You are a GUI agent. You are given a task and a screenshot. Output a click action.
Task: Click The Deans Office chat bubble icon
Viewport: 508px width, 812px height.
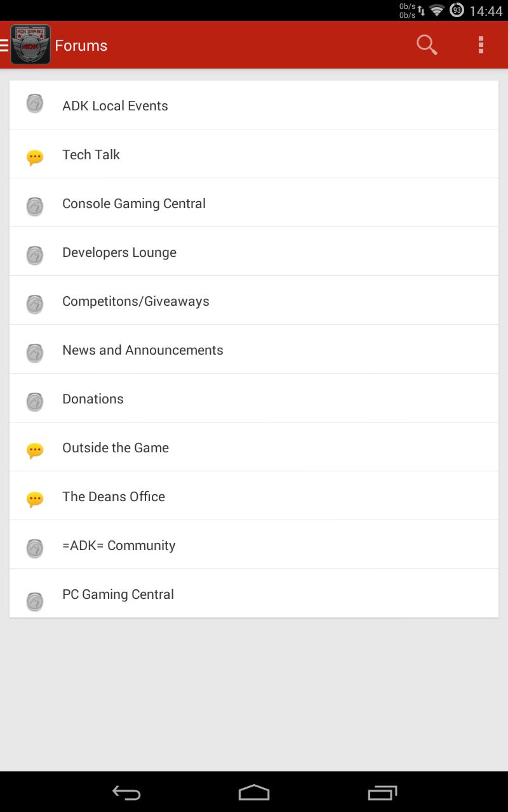[35, 499]
